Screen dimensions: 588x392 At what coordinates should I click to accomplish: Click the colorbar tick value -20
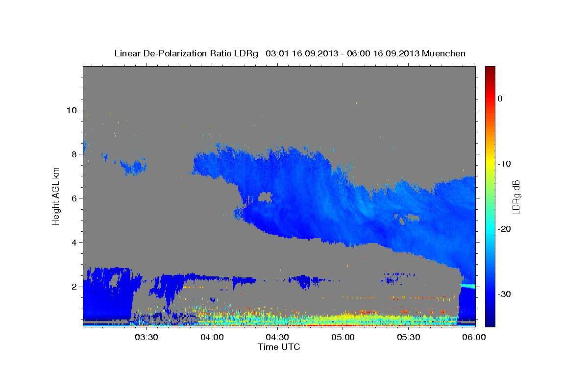pyautogui.click(x=504, y=229)
